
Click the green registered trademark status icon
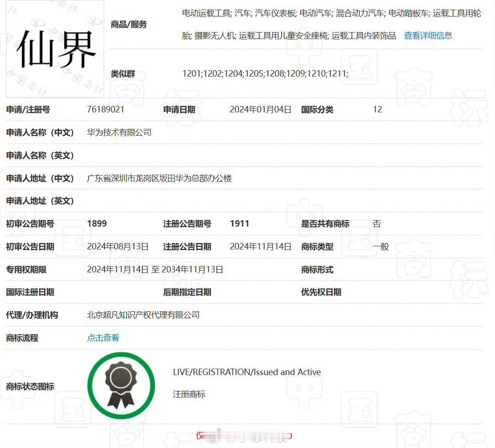(121, 386)
